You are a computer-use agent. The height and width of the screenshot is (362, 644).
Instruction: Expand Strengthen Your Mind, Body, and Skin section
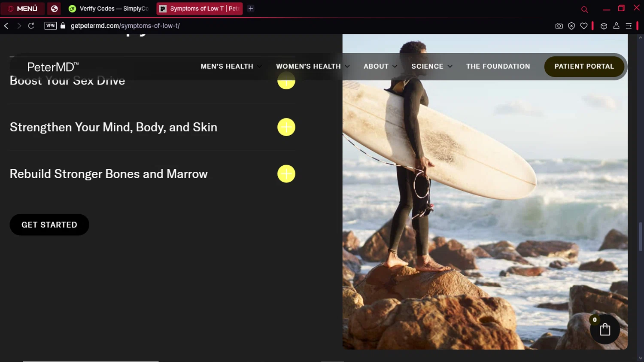point(286,127)
